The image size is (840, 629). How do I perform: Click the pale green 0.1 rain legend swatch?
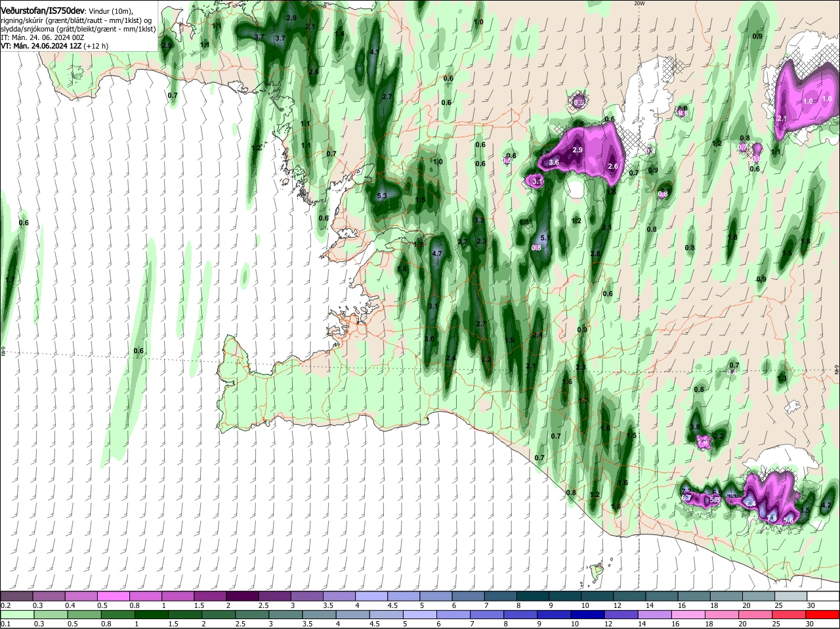(16, 615)
